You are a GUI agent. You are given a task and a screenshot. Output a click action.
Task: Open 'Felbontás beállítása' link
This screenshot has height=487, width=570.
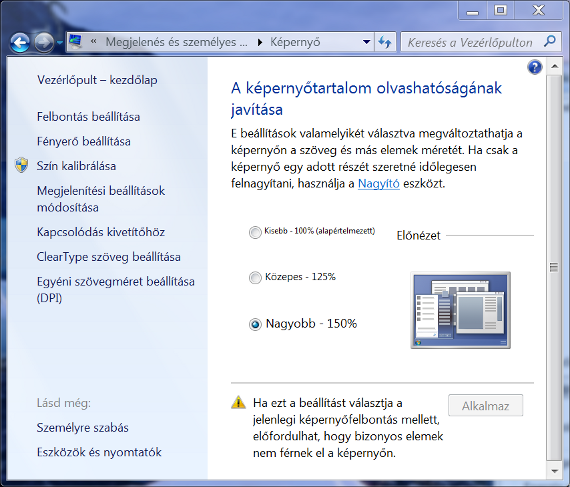(88, 117)
